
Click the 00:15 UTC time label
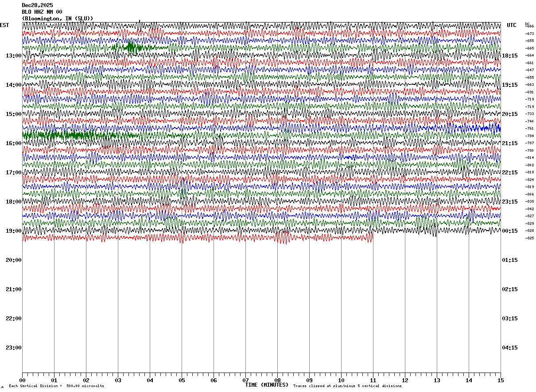pyautogui.click(x=510, y=231)
